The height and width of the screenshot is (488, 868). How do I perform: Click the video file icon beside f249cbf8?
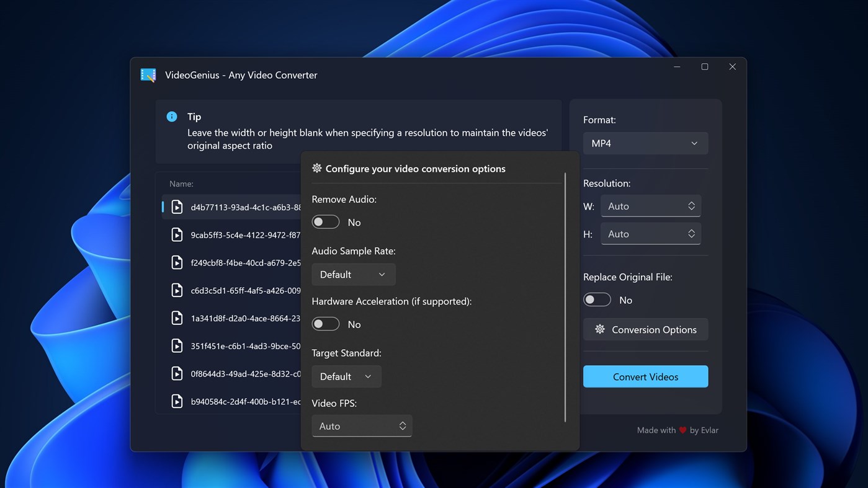click(x=176, y=262)
